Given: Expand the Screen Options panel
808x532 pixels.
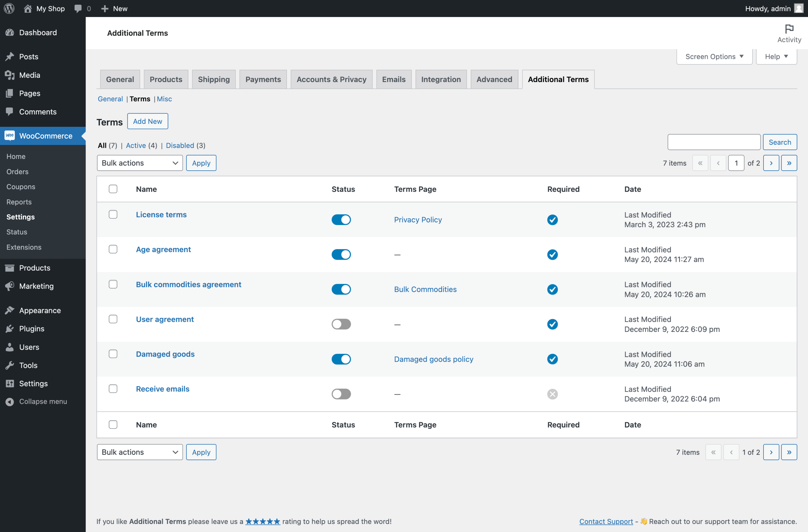Looking at the screenshot, I should 714,56.
